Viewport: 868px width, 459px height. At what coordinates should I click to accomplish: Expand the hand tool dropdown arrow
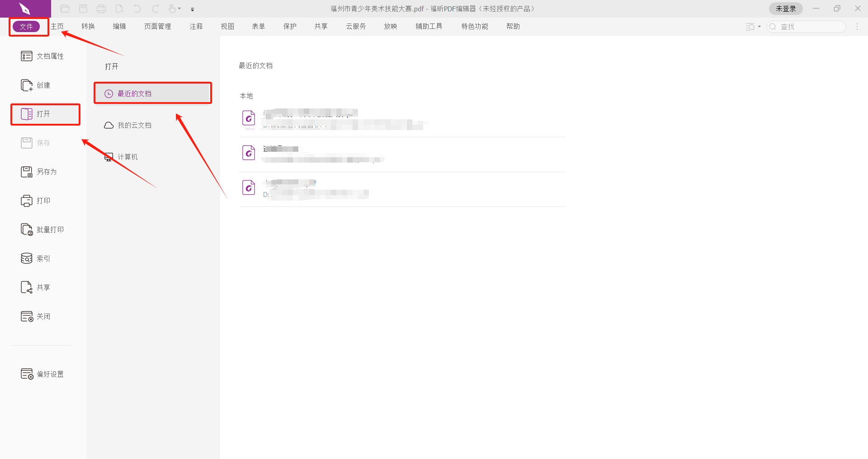coord(179,9)
